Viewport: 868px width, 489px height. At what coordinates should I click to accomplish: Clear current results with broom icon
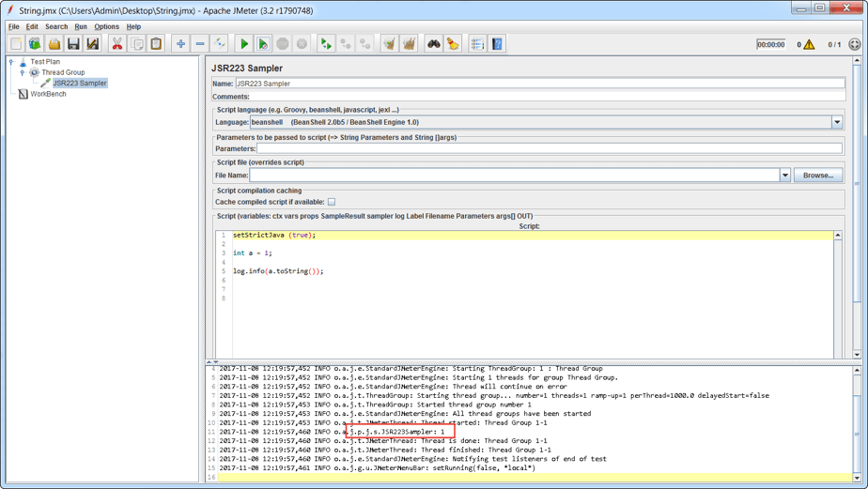[x=390, y=44]
